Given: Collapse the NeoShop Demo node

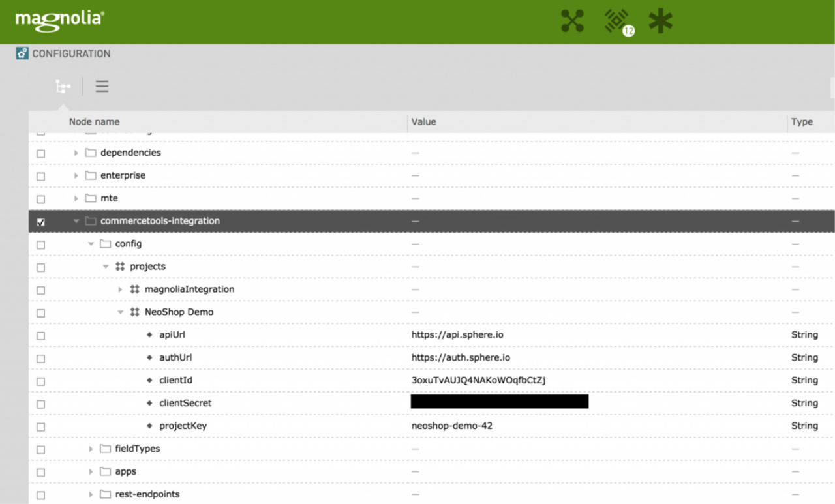Looking at the screenshot, I should tap(120, 312).
